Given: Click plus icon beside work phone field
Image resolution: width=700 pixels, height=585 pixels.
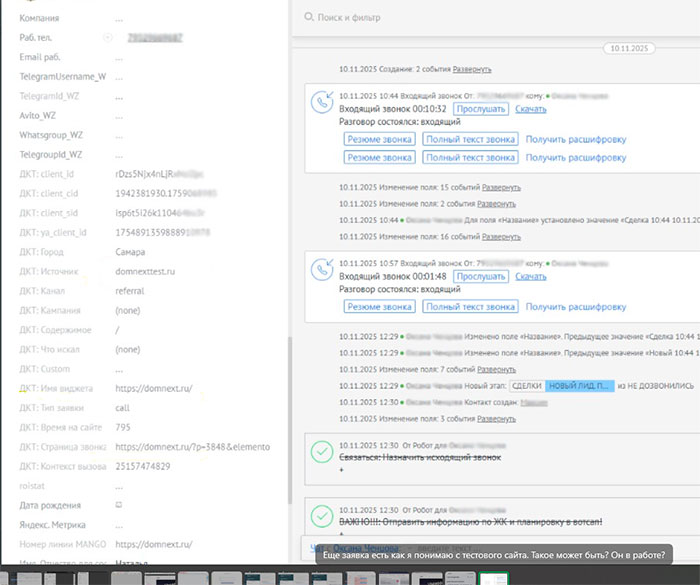Looking at the screenshot, I should click(x=108, y=38).
